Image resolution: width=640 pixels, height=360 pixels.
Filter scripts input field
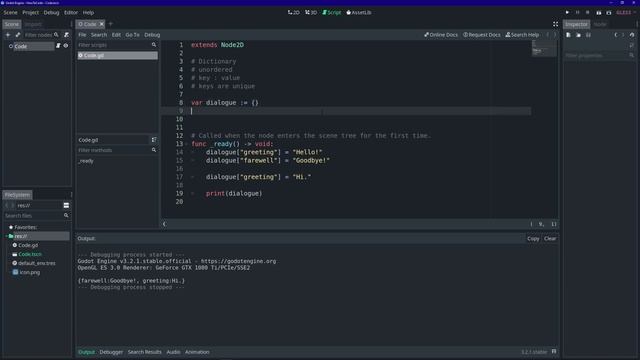pyautogui.click(x=117, y=45)
